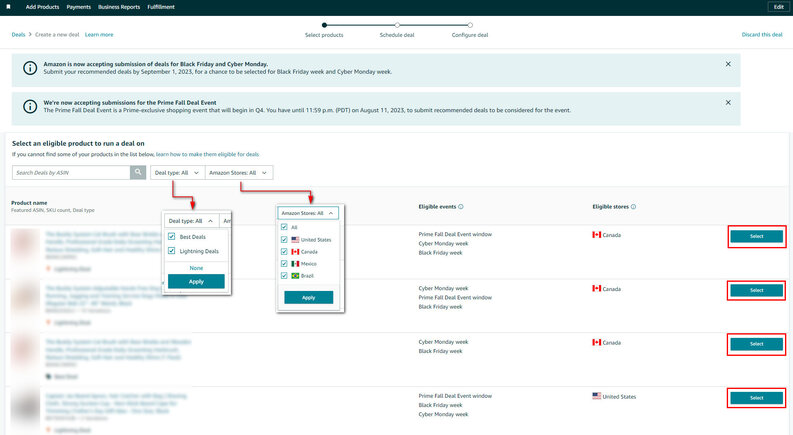Toggle the Brazil store checkbox
Image resolution: width=793 pixels, height=435 pixels.
284,276
